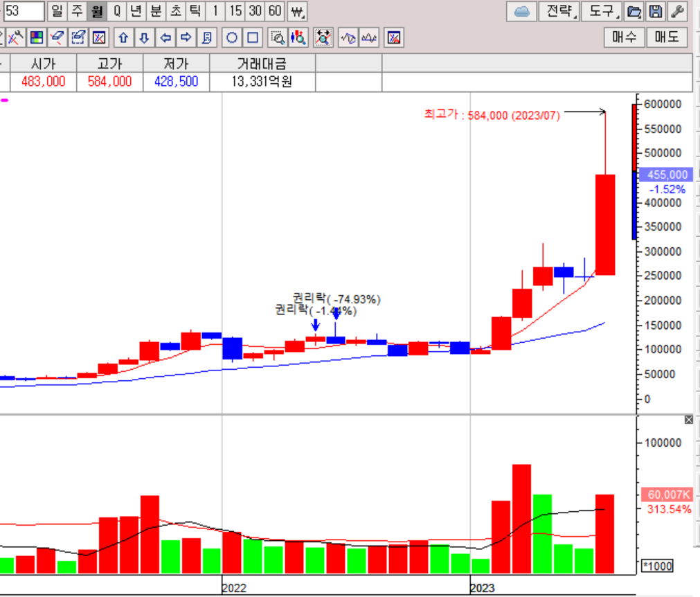Screen dimensions: 700x597
Task: Select the monthly (월) period
Action: point(97,11)
